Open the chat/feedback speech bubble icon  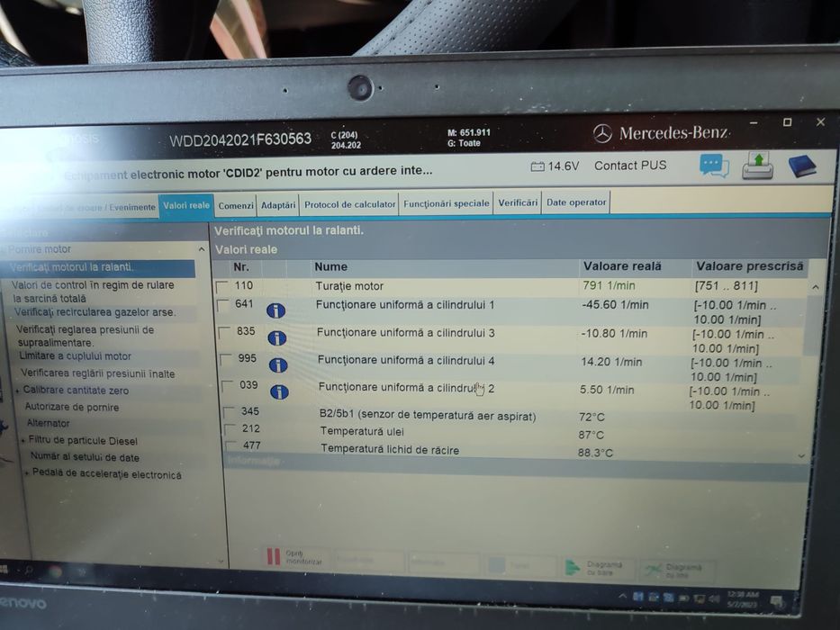click(x=714, y=166)
